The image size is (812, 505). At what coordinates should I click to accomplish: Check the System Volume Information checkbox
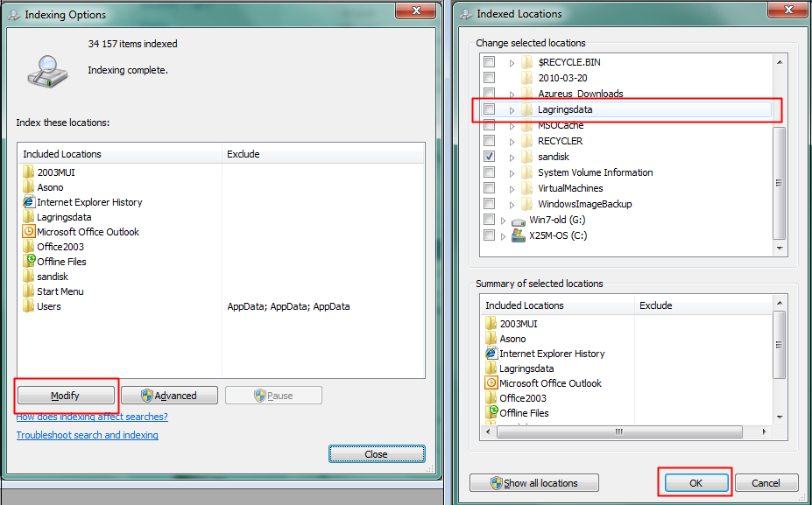click(x=489, y=172)
